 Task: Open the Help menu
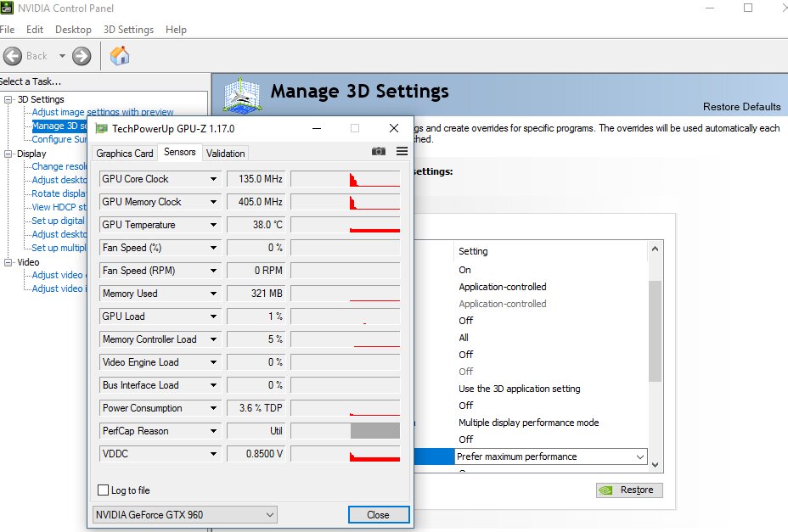pyautogui.click(x=176, y=30)
